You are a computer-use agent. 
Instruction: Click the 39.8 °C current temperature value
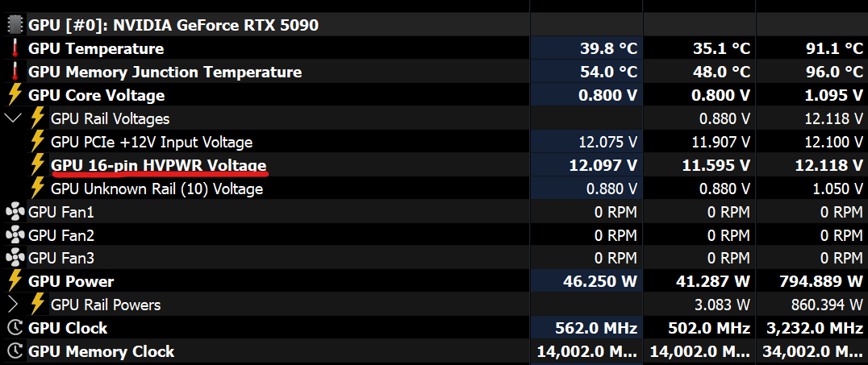609,48
